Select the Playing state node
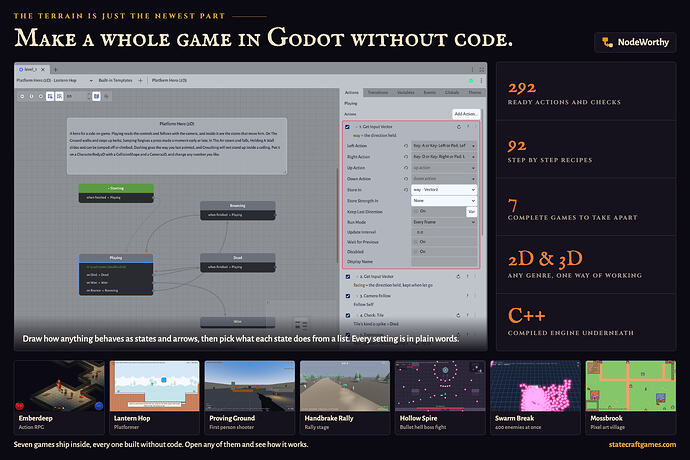The height and width of the screenshot is (460, 690). (116, 274)
